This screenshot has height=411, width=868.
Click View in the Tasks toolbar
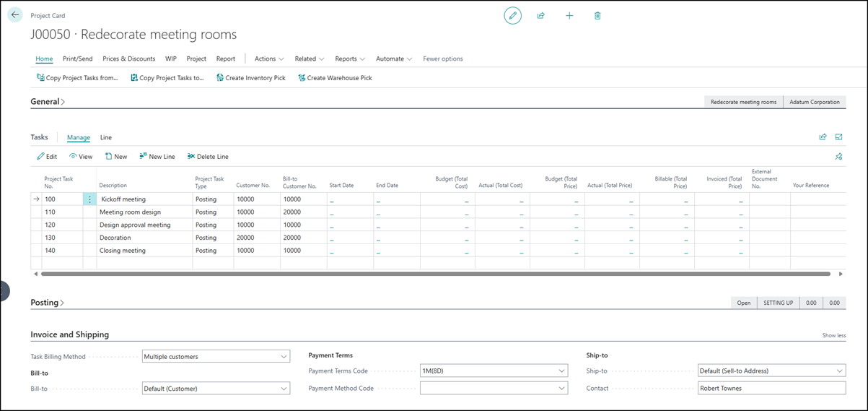[x=81, y=156]
